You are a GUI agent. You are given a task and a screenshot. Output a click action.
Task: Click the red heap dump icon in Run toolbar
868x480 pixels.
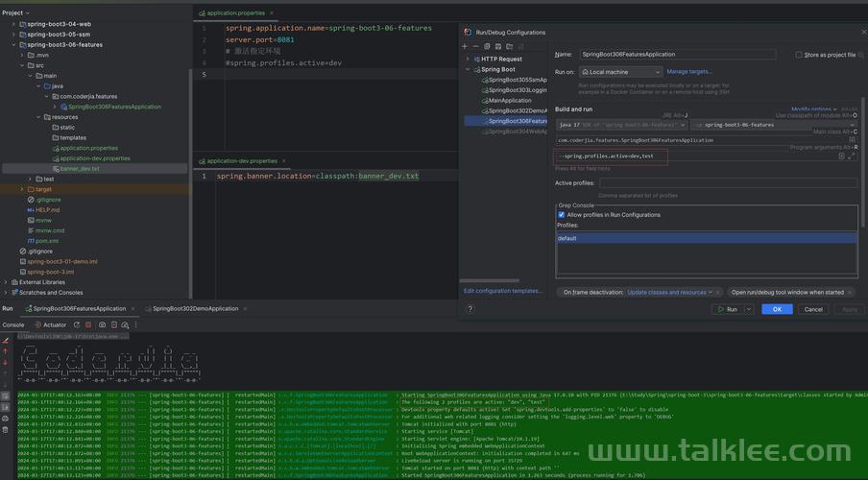click(x=114, y=325)
